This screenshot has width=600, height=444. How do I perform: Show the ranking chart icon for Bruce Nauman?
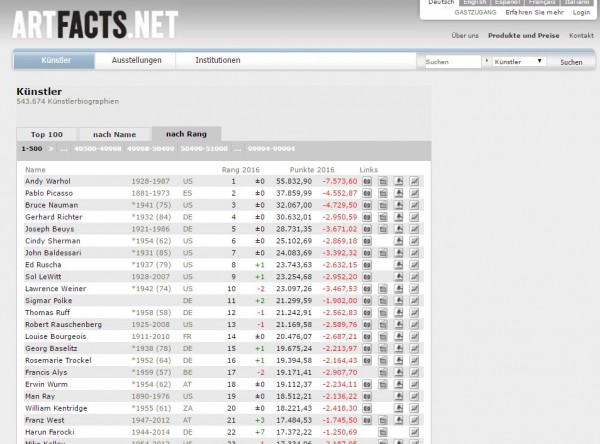coord(414,205)
